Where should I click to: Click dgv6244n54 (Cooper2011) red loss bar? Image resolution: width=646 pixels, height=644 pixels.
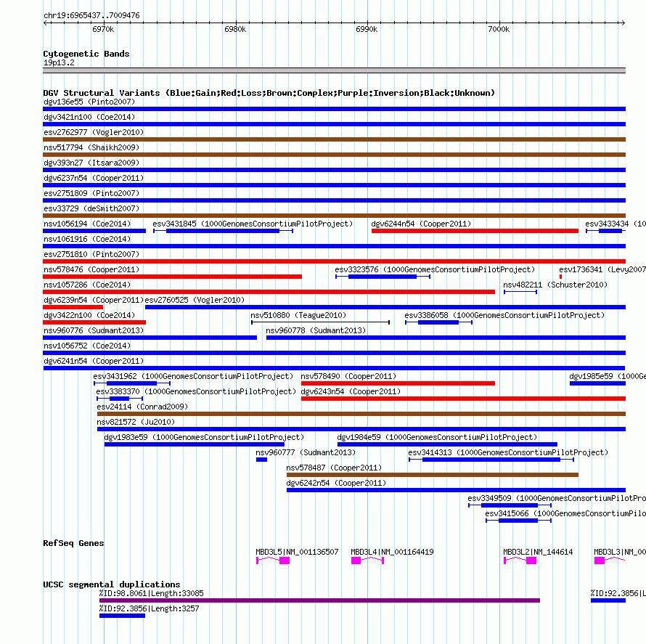[475, 231]
